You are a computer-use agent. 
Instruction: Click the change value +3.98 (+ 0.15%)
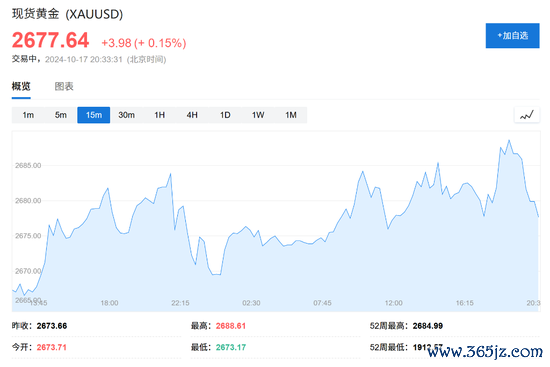click(x=144, y=43)
